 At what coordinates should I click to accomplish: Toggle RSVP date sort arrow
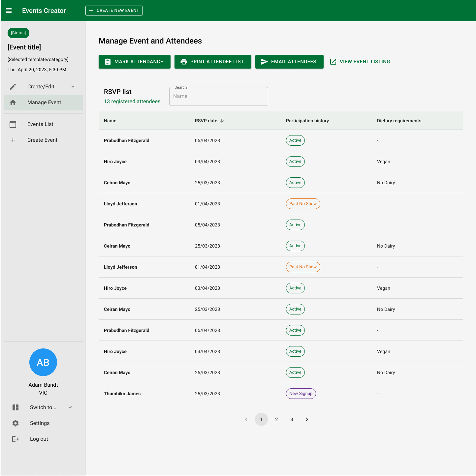(x=221, y=121)
